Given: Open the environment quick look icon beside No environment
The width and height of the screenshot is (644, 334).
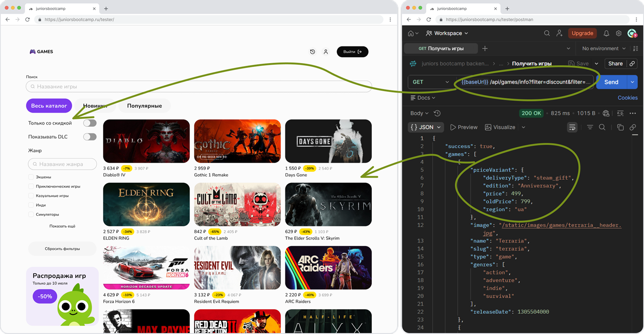Looking at the screenshot, I should pos(635,49).
